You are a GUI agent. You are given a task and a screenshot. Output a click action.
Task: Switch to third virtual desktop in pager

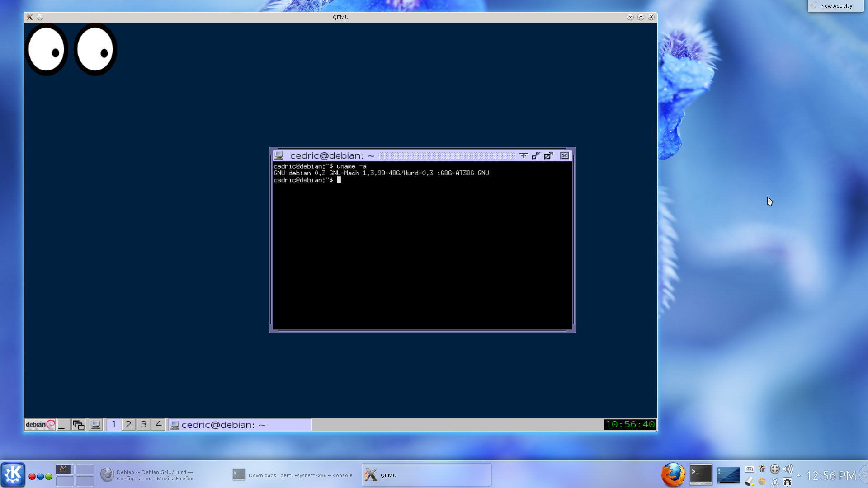(65, 481)
